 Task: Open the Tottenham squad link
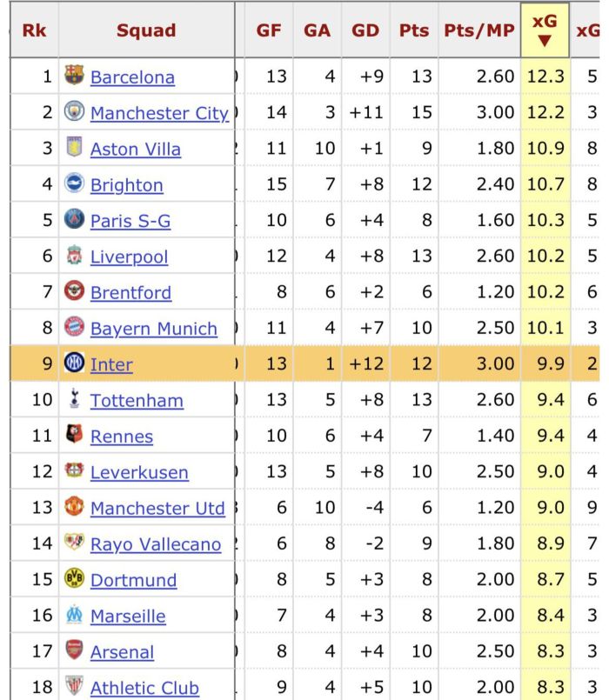(137, 401)
